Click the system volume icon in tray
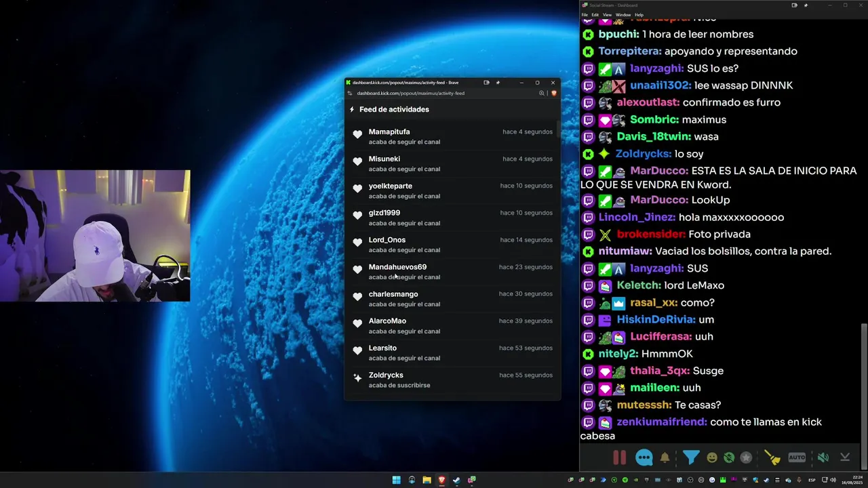 [x=833, y=480]
